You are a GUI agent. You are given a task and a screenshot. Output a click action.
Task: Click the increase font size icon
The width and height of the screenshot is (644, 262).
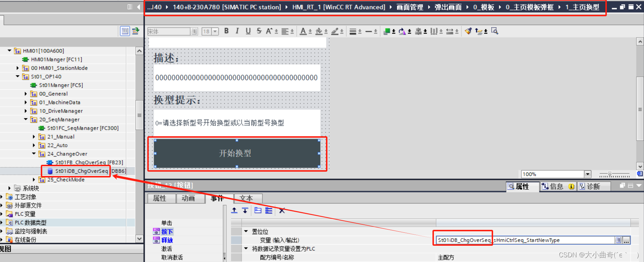click(x=269, y=31)
